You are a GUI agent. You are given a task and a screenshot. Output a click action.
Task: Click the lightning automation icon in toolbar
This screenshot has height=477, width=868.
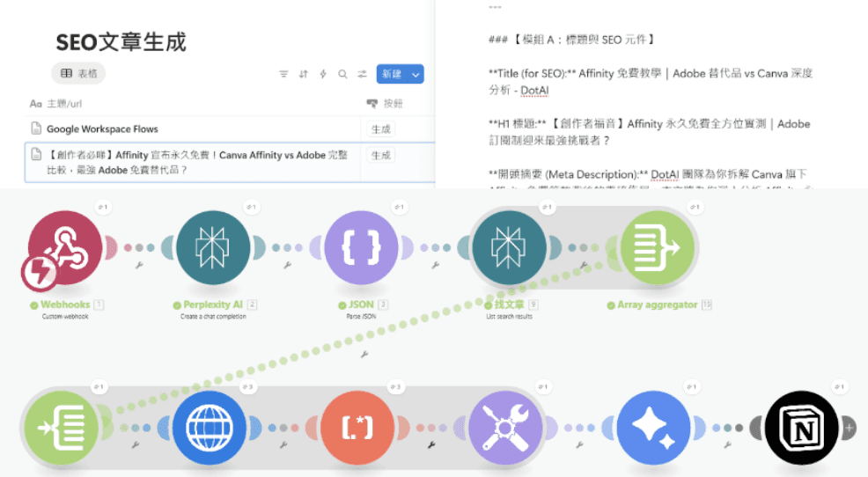tap(323, 74)
